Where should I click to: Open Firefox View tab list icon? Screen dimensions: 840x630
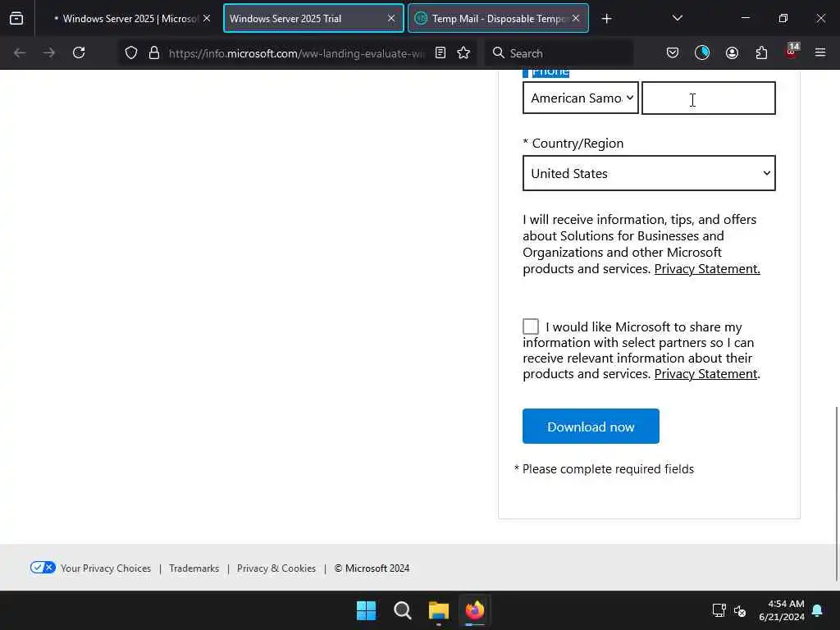point(16,18)
